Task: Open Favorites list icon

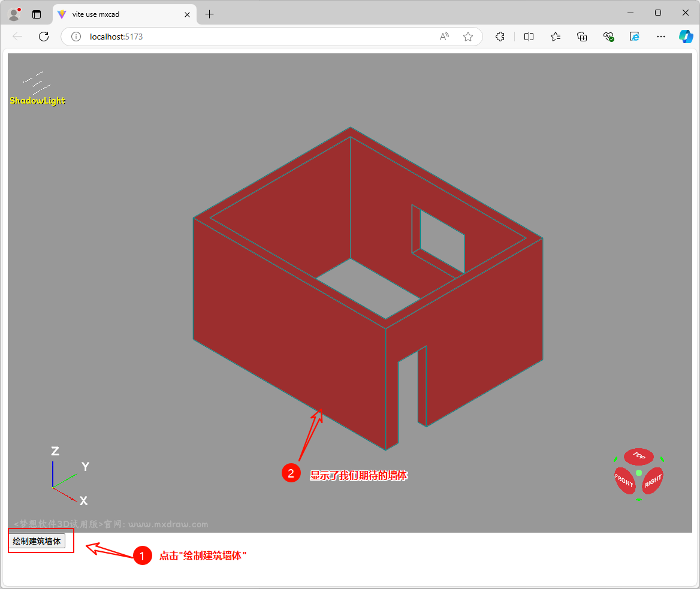Action: coord(556,37)
